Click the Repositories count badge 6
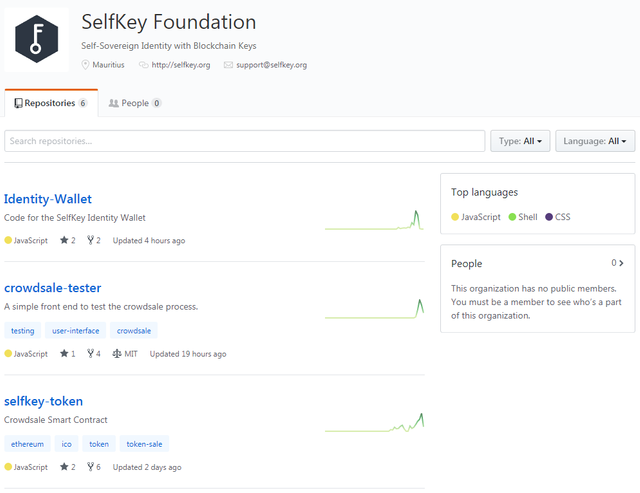This screenshot has height=493, width=640. click(x=83, y=103)
